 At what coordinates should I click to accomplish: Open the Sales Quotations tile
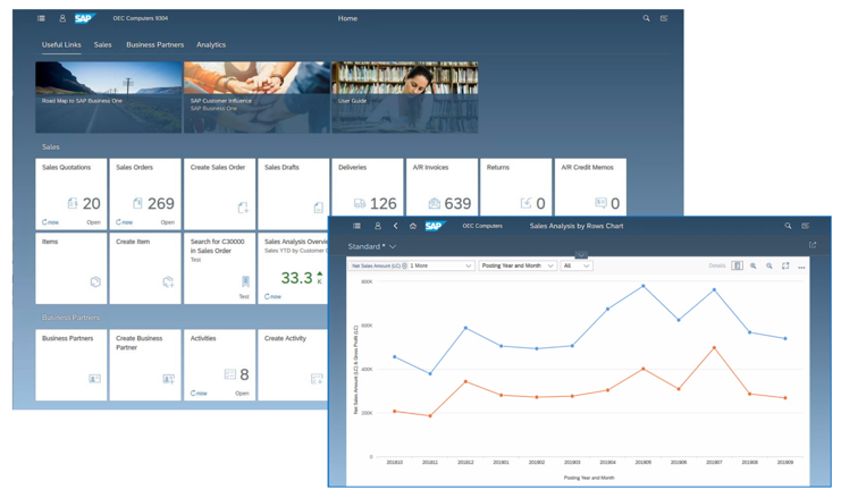pos(71,194)
